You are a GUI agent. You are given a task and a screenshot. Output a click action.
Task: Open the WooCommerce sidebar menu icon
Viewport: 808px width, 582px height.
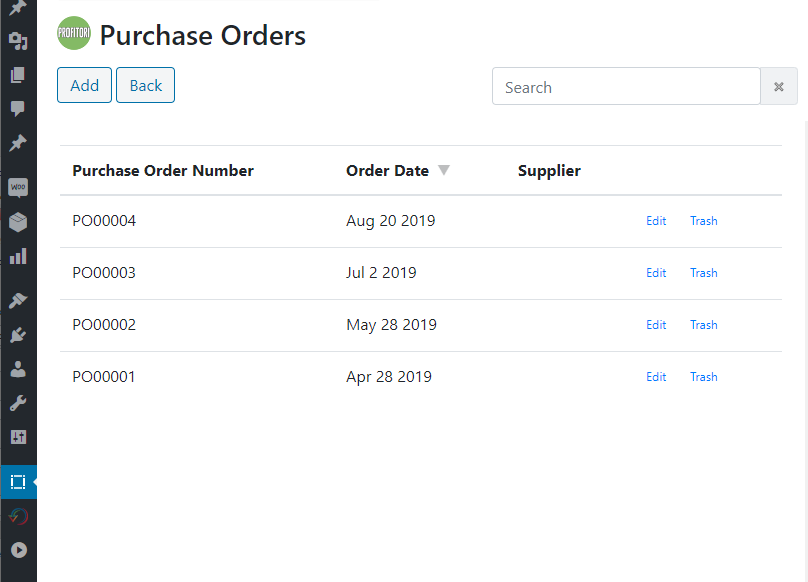pyautogui.click(x=18, y=187)
